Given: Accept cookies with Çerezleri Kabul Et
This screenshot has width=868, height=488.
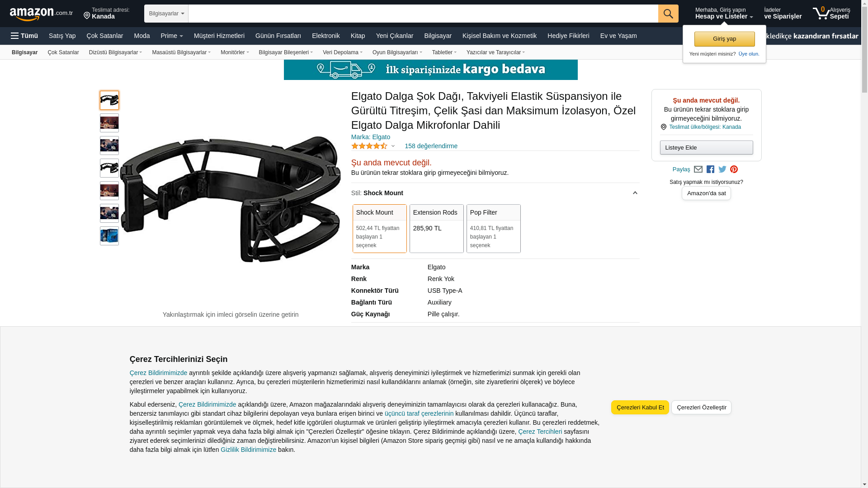Looking at the screenshot, I should 640,407.
